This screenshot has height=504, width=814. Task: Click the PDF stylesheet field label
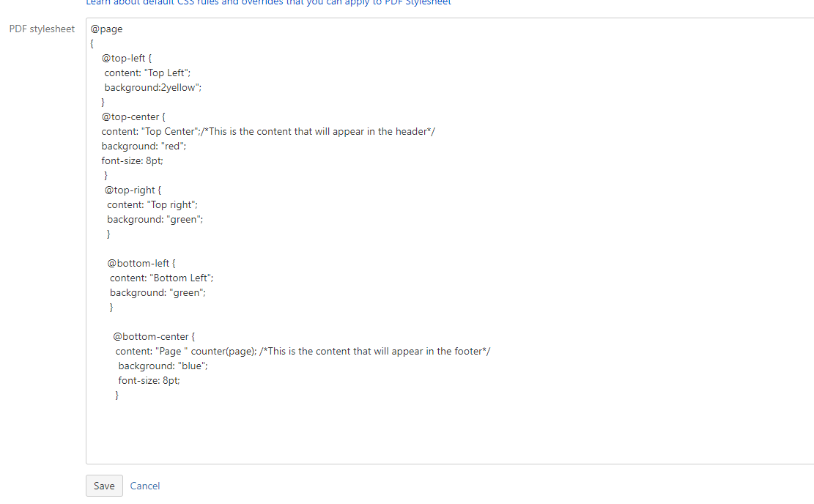(42, 29)
